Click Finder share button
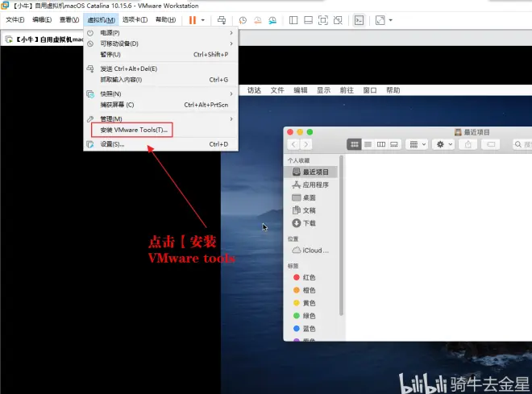This screenshot has height=394, width=532. (x=468, y=144)
